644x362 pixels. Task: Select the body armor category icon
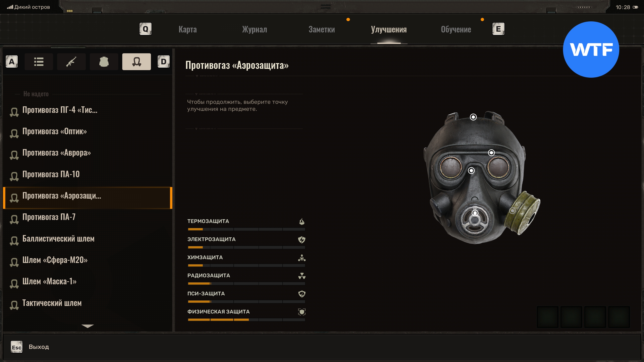pos(104,62)
